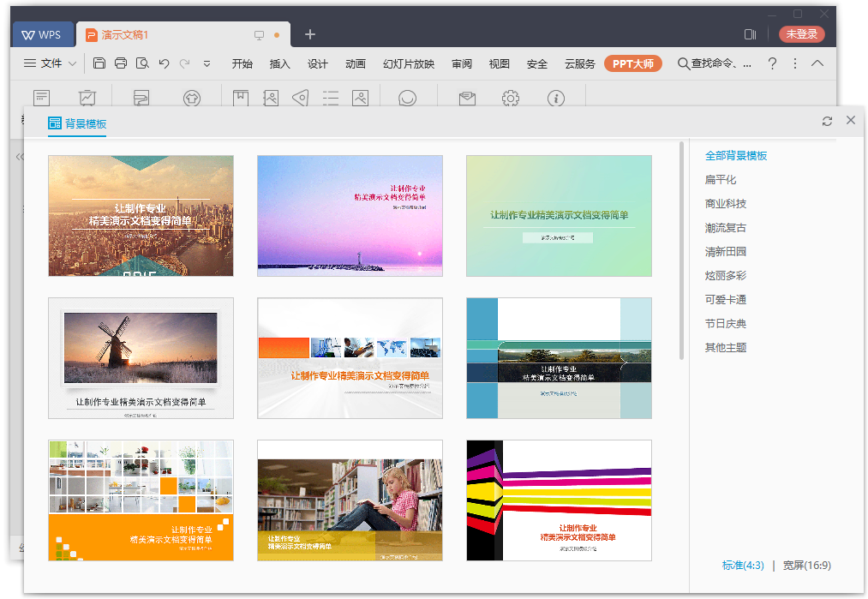
Task: Select the windmill sunset template thumbnail
Action: tap(141, 358)
